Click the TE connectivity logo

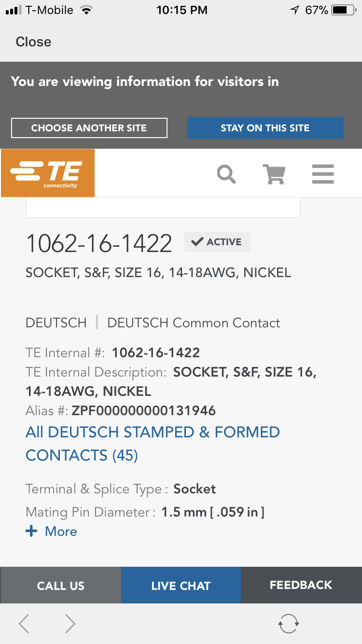coord(48,173)
